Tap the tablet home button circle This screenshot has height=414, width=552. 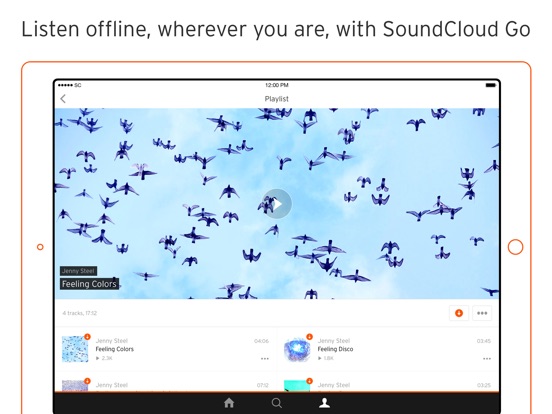(515, 247)
